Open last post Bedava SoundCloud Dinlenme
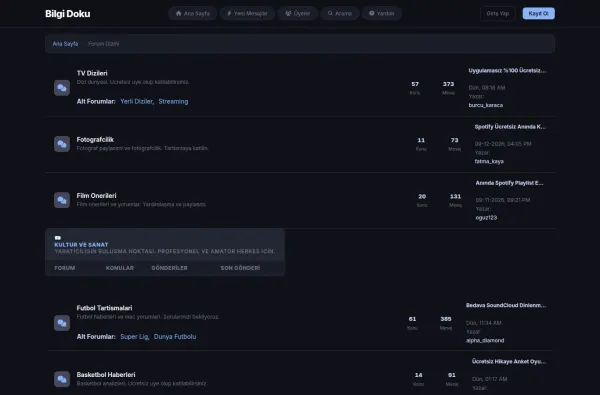Screen dimensions: 600x395 (506, 305)
